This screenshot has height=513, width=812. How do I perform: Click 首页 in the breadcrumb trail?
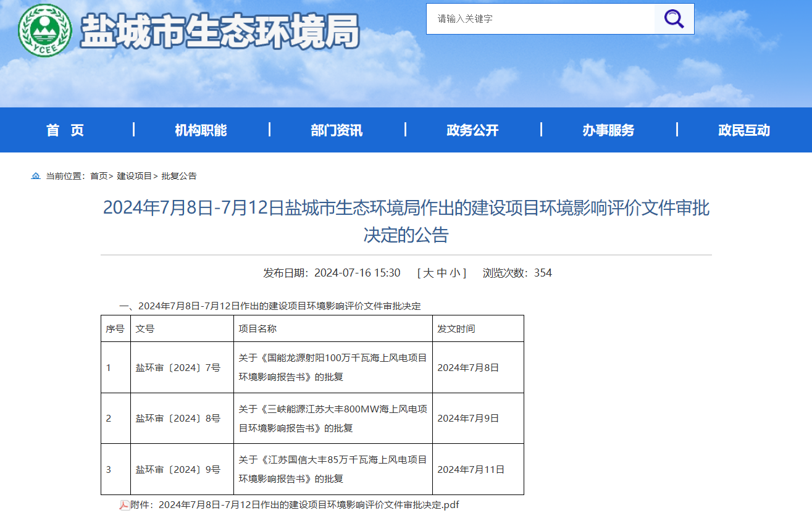click(x=98, y=175)
